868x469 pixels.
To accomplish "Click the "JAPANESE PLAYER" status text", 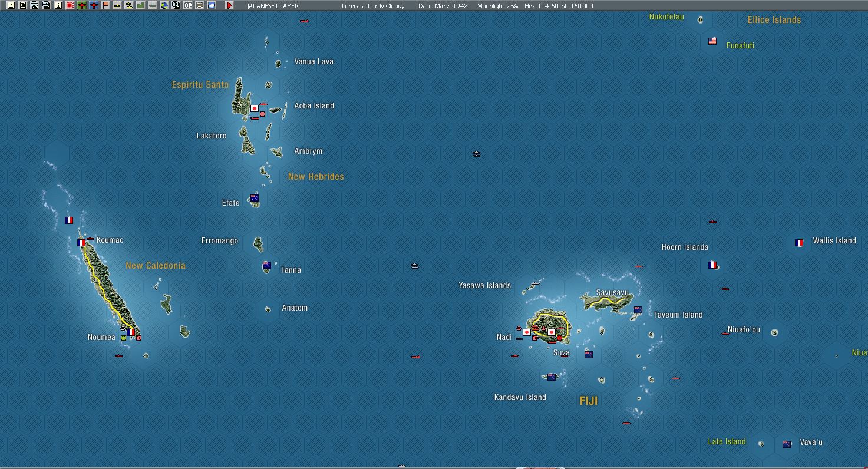I will tap(273, 6).
